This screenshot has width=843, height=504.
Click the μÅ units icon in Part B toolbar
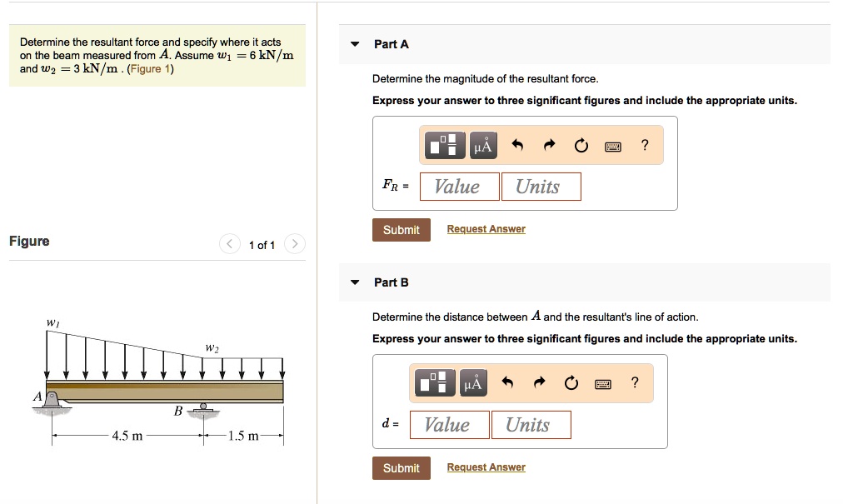pyautogui.click(x=473, y=382)
